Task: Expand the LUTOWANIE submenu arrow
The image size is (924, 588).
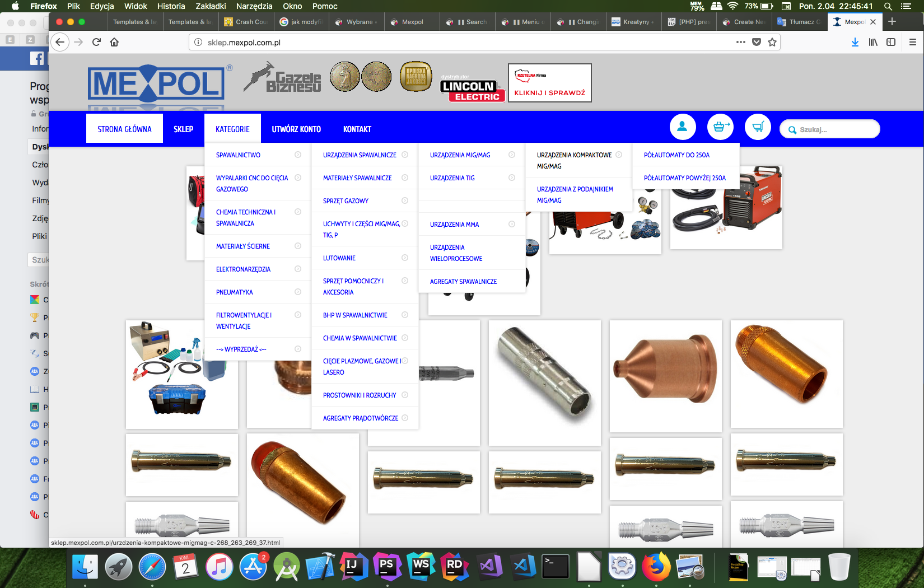Action: 405,258
